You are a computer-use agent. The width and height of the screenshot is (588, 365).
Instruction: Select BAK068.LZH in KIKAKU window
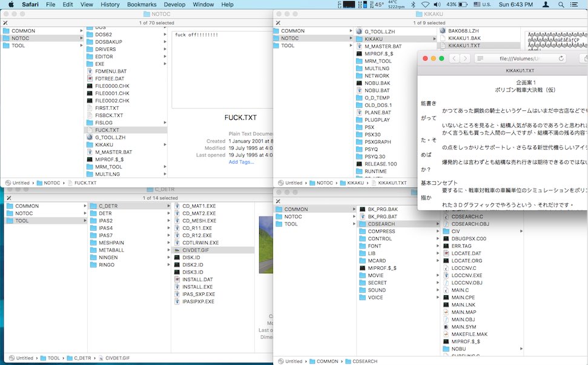479,31
